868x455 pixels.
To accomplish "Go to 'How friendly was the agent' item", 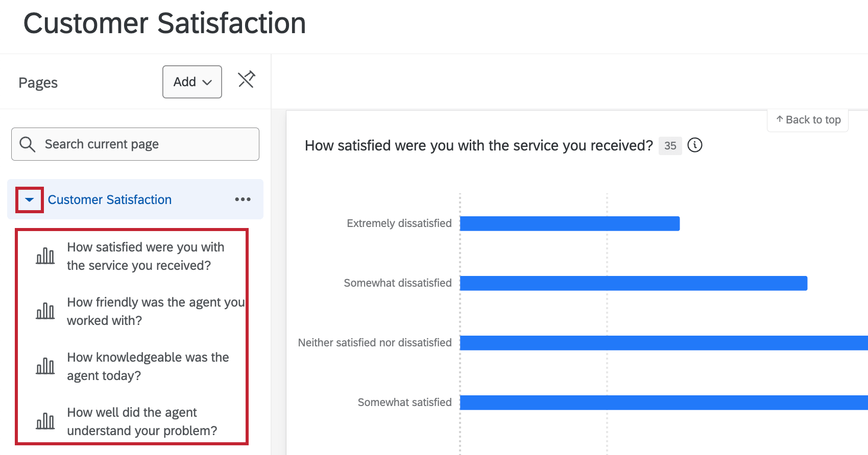I will point(155,311).
